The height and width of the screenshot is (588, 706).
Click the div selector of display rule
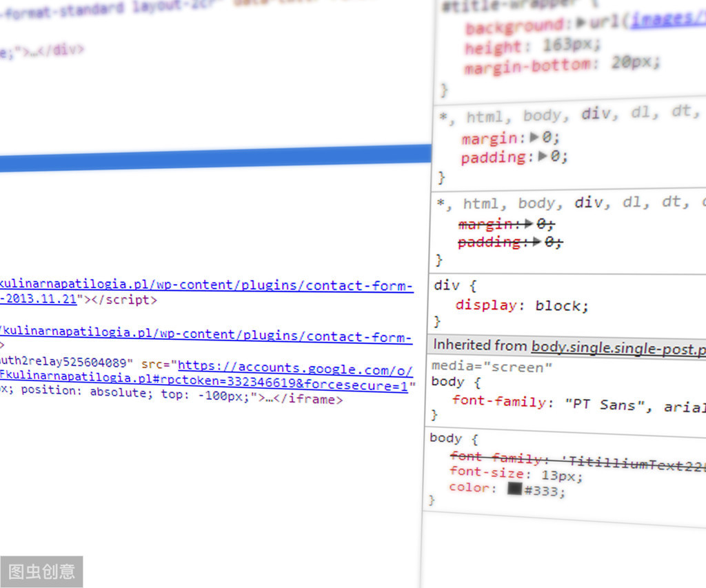pyautogui.click(x=447, y=285)
